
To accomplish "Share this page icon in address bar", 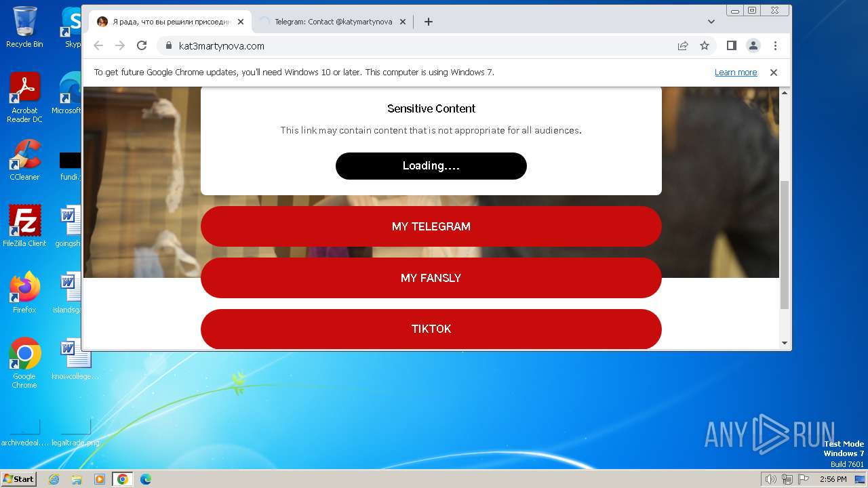I will [x=683, y=45].
